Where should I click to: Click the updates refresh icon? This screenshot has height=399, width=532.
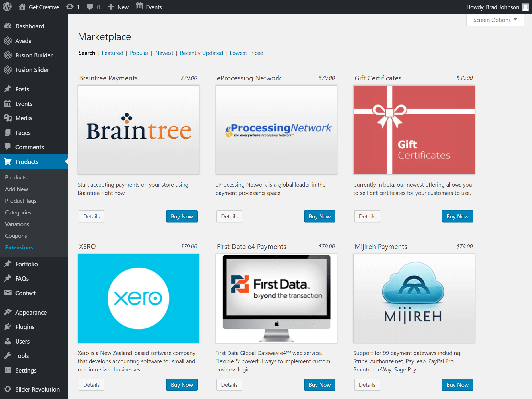pyautogui.click(x=70, y=7)
